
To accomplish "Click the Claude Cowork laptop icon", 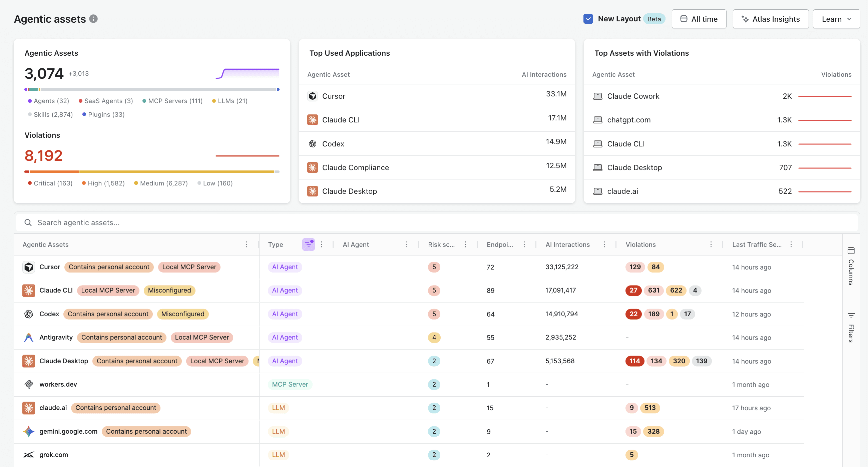I will (597, 96).
